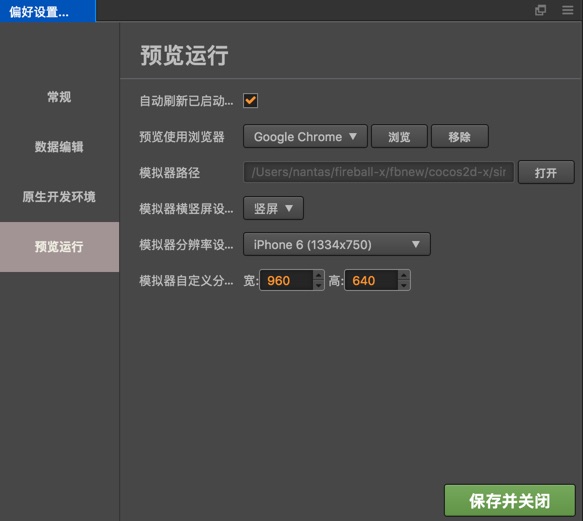Decrease the height value with down arrow
The width and height of the screenshot is (583, 521).
404,285
